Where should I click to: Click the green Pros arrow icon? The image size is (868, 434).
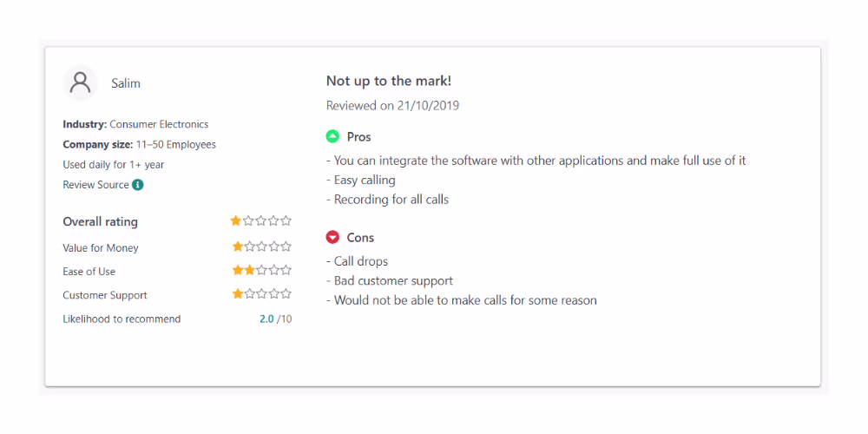point(332,136)
